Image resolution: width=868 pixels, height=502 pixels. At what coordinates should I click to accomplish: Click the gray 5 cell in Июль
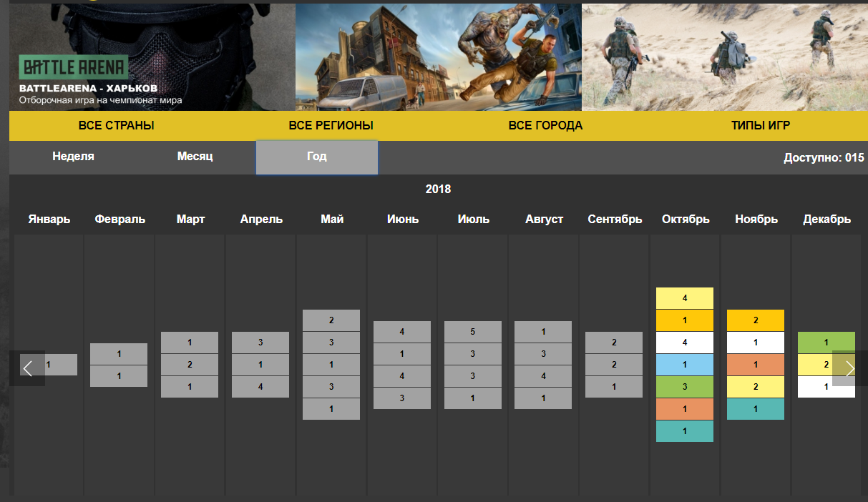coord(473,332)
